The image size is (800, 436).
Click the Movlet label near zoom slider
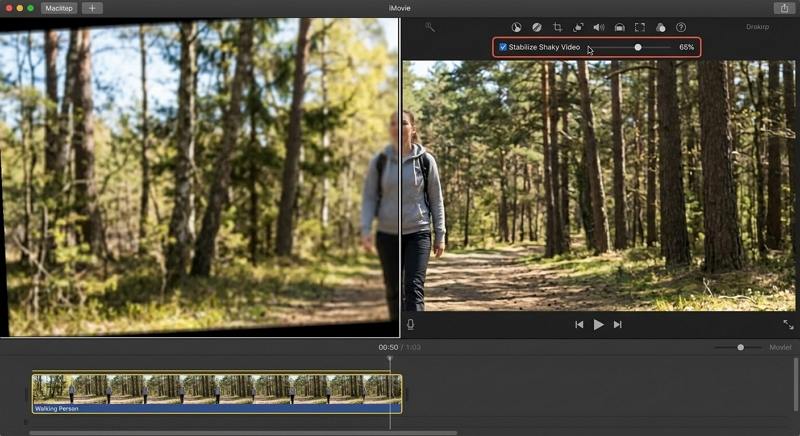780,347
